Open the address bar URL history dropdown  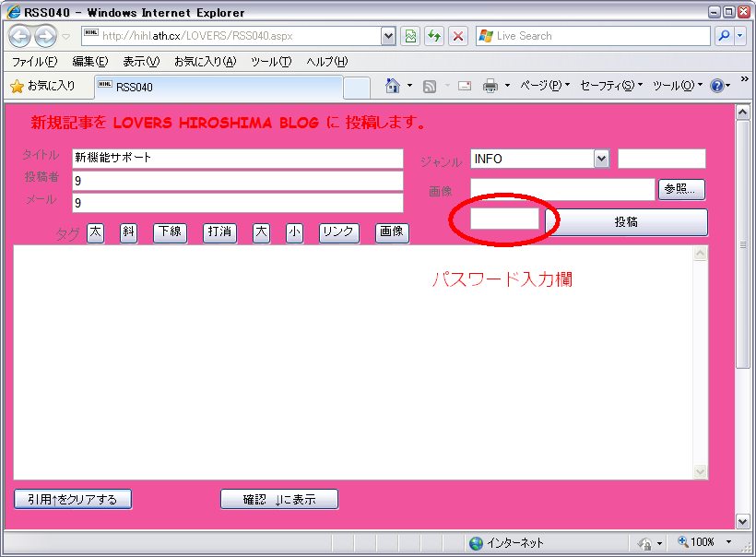pos(388,36)
